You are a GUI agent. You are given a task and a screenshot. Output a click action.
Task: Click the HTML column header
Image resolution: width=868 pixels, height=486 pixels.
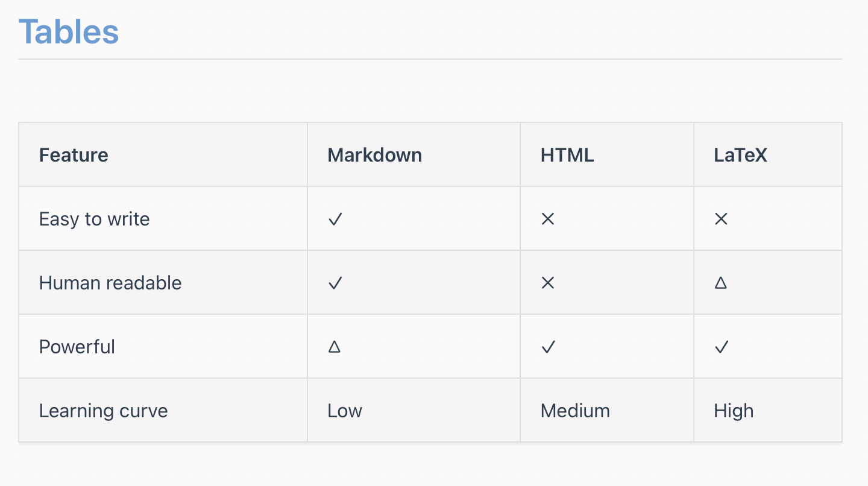coord(567,155)
